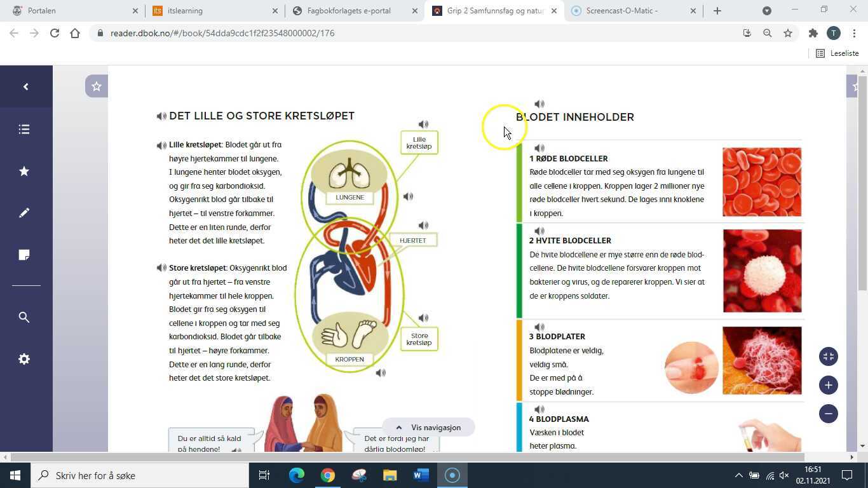Zoom out with the minus button
Screen dimensions: 868x488
coord(829,414)
